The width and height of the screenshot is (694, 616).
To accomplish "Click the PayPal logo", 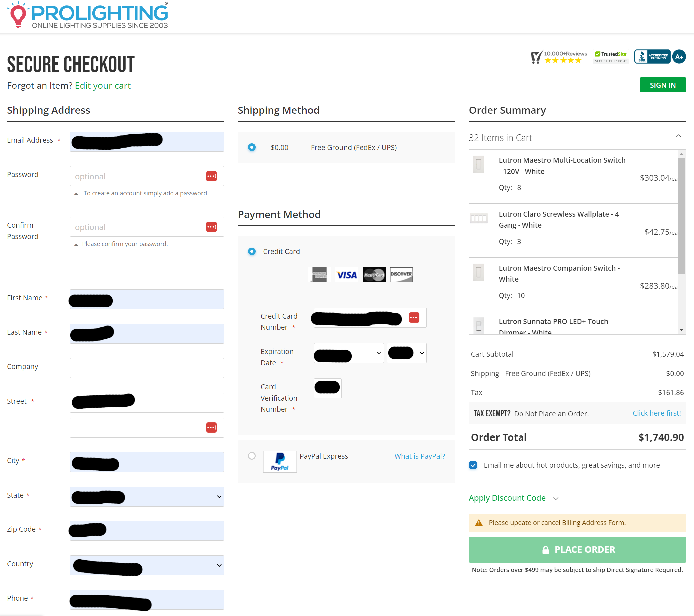I will click(x=279, y=461).
